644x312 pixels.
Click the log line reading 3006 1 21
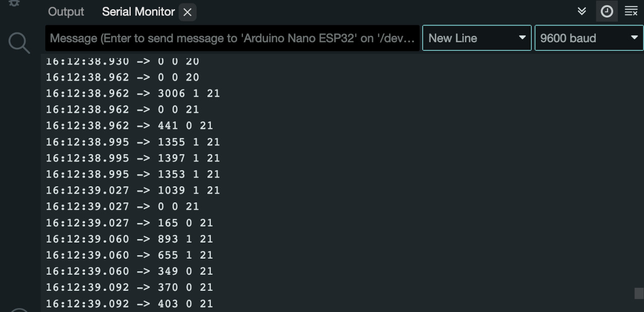pyautogui.click(x=133, y=94)
